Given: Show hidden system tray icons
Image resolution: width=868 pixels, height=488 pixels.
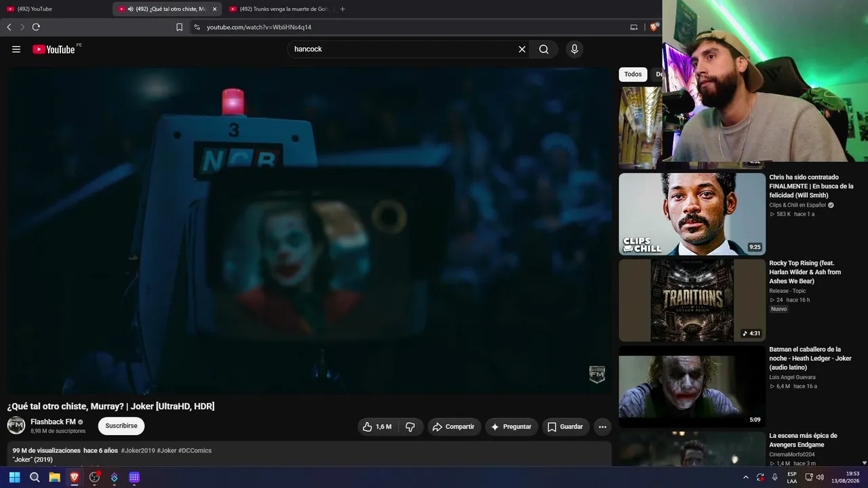Looking at the screenshot, I should click(746, 477).
